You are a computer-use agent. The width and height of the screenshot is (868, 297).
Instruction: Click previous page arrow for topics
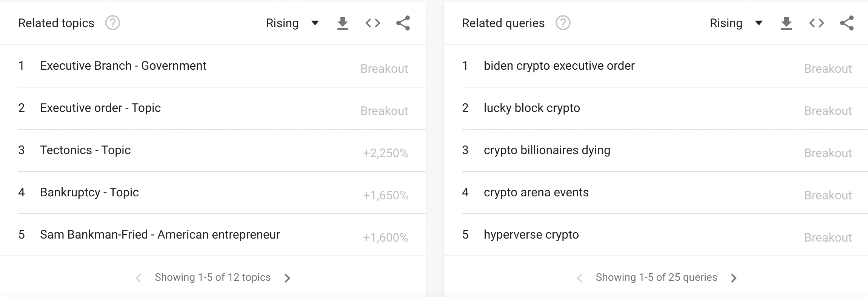(x=139, y=278)
